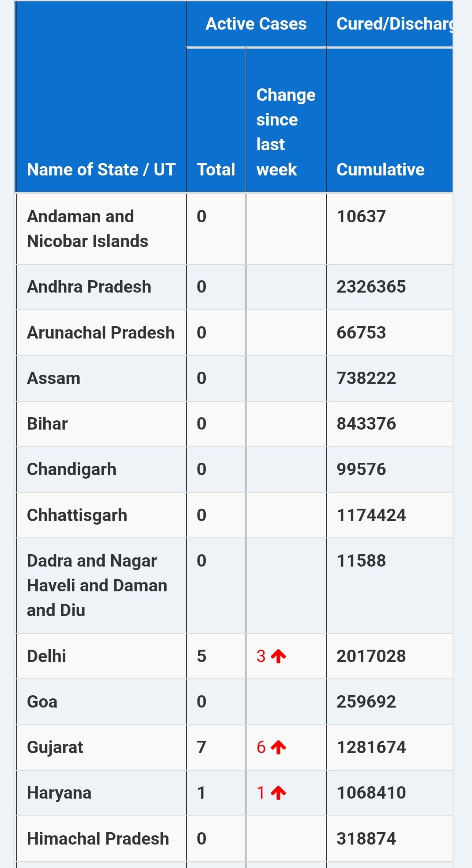The height and width of the screenshot is (868, 472).
Task: Select the Himachal Pradesh row name
Action: click(x=98, y=839)
